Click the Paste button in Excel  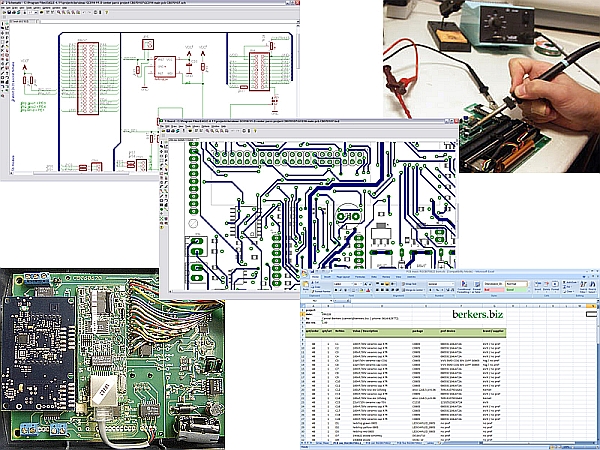[305, 286]
